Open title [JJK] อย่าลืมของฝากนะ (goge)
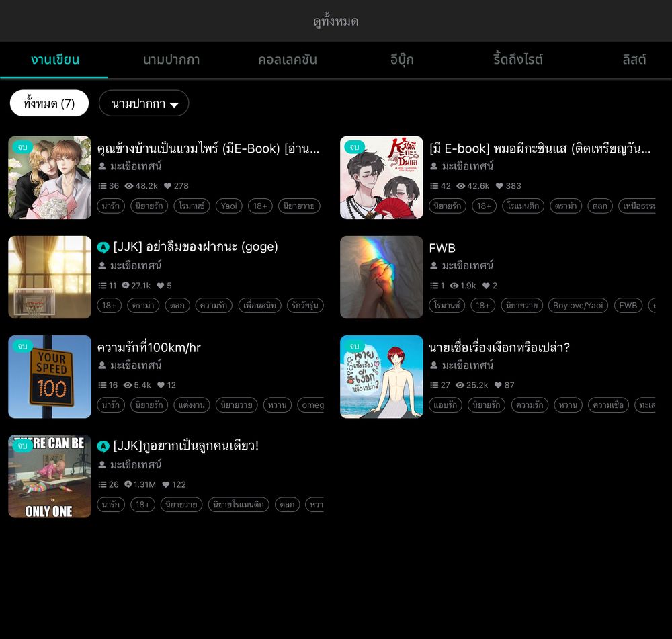 (x=196, y=247)
